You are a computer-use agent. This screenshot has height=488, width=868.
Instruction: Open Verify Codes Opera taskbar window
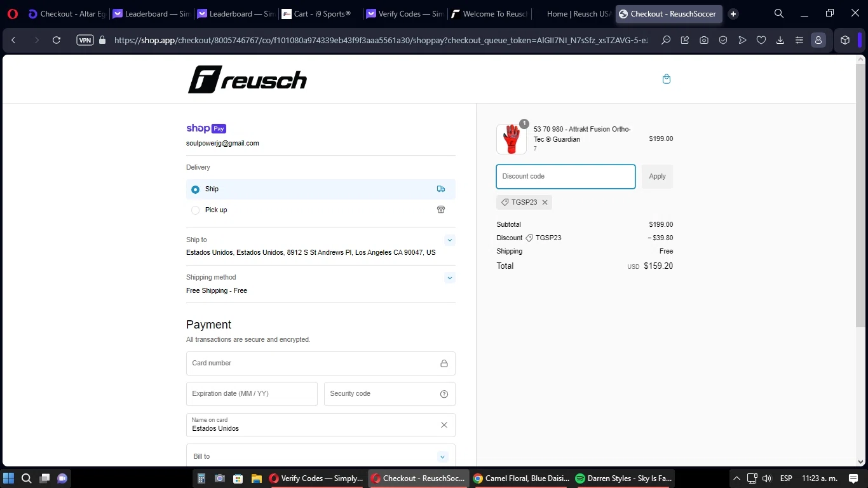tap(316, 478)
